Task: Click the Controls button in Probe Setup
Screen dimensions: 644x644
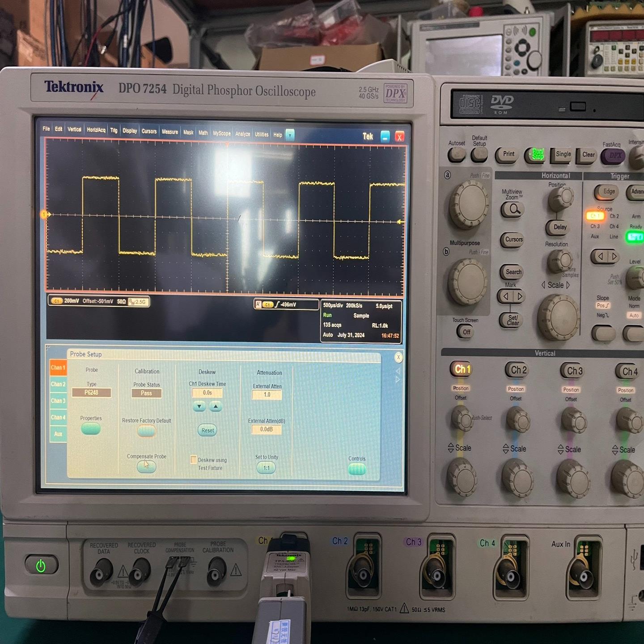Action: click(357, 469)
